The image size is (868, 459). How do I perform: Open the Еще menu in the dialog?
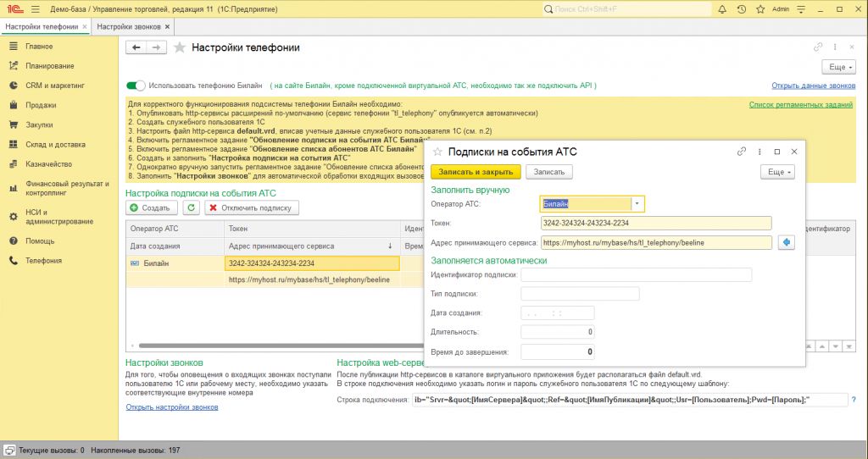click(x=777, y=172)
